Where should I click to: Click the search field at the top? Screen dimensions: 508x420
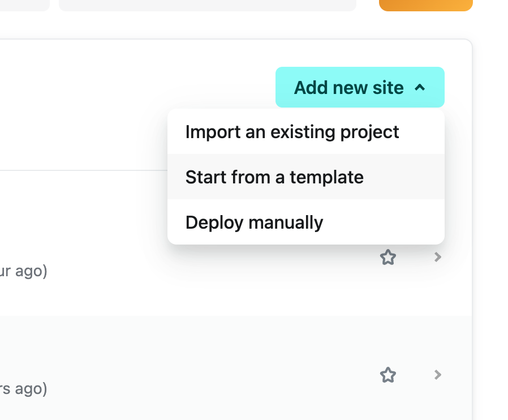[x=208, y=5]
